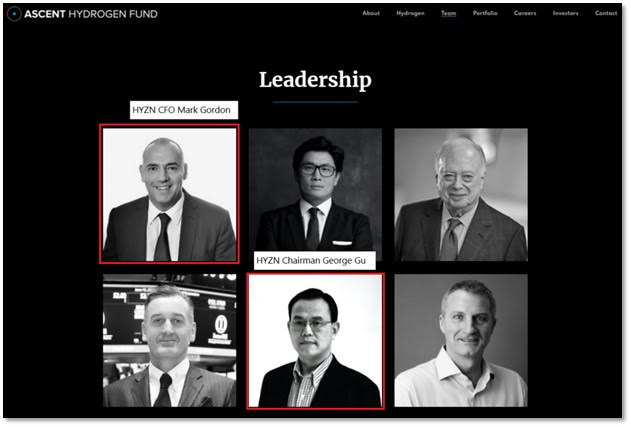This screenshot has width=631, height=427.
Task: Open the elderly man's portrait in top row
Action: 461,194
